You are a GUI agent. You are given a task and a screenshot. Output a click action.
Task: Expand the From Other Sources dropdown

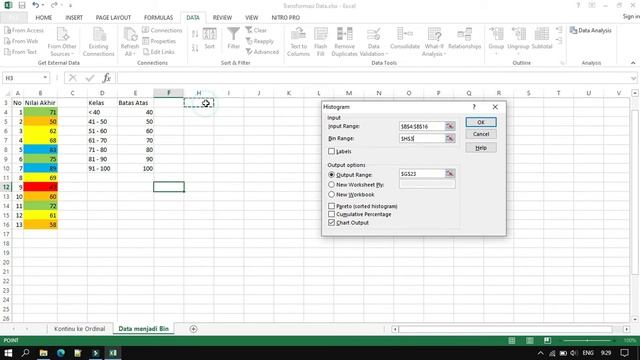click(x=73, y=54)
